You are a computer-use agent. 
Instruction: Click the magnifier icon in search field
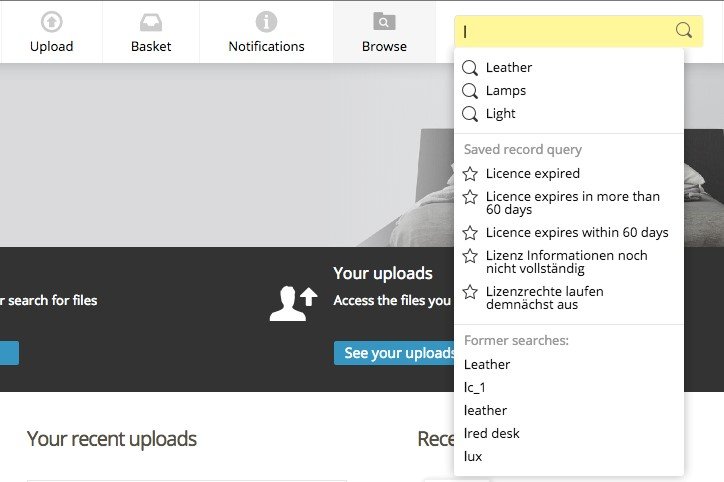(x=684, y=30)
